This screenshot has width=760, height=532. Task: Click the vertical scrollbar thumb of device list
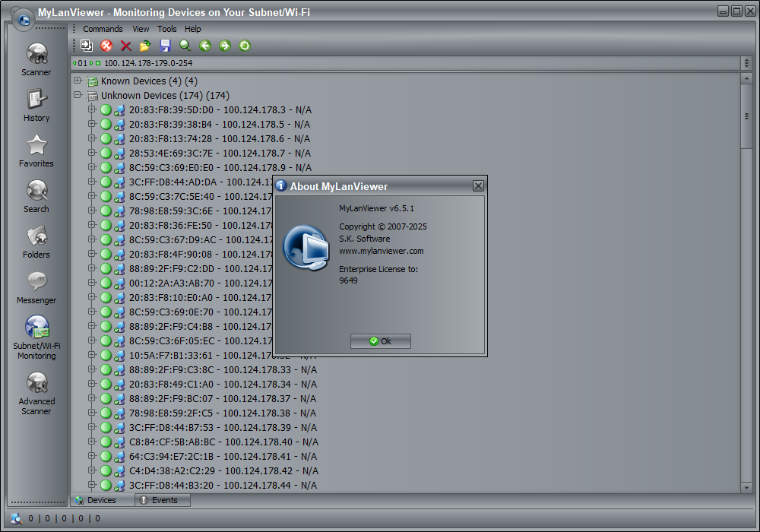pos(746,116)
